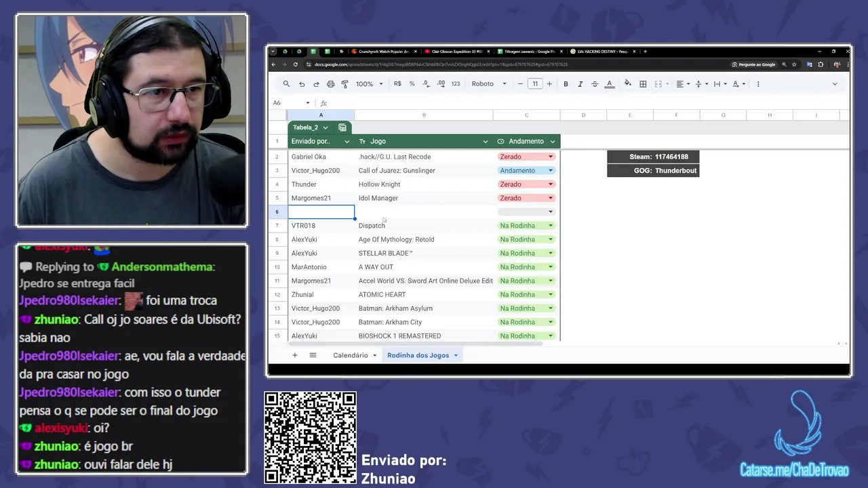Switch to Filtragem zawards browser tab

pyautogui.click(x=529, y=52)
